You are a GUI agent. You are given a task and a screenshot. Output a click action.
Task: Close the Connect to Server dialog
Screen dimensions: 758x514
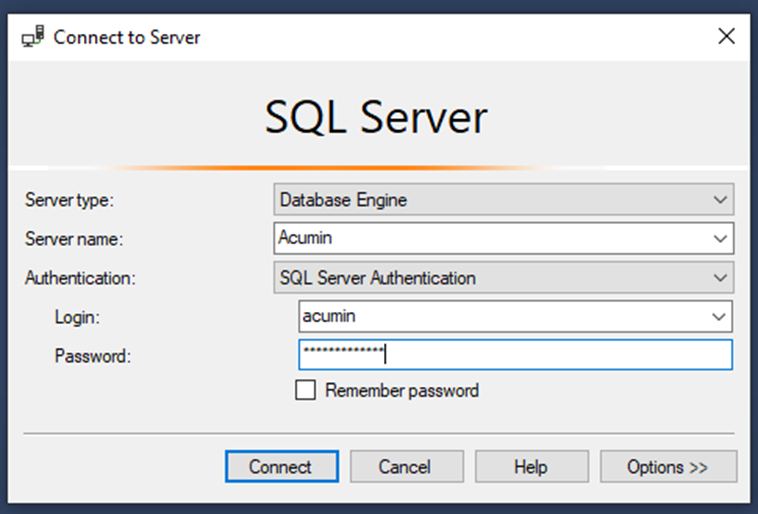coord(726,36)
